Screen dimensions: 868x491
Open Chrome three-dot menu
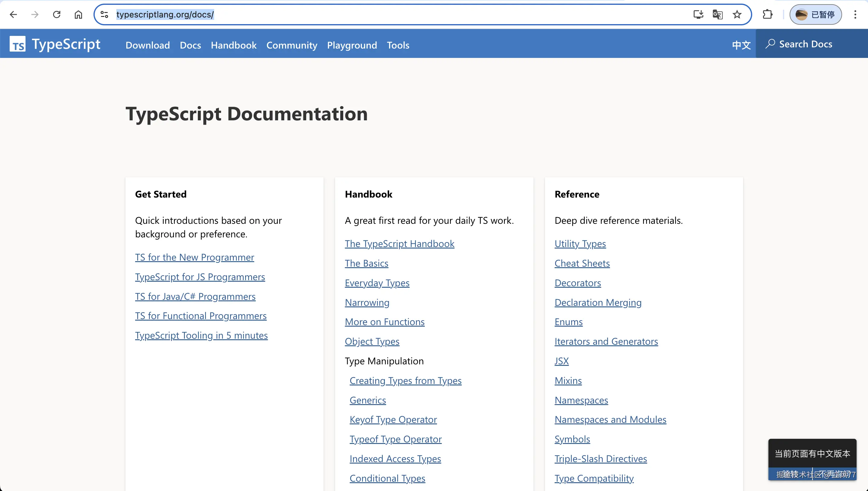[855, 14]
